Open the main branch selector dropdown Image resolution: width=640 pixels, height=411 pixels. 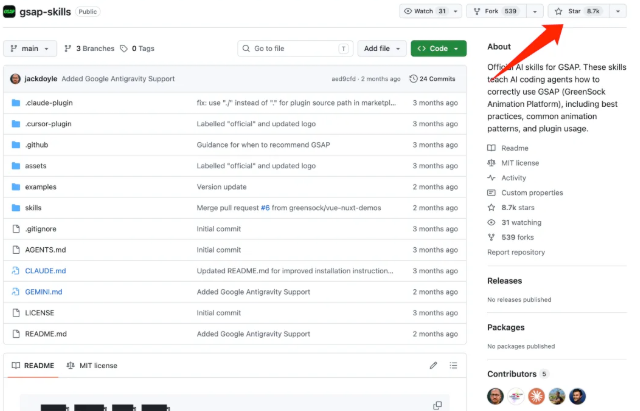pyautogui.click(x=30, y=49)
